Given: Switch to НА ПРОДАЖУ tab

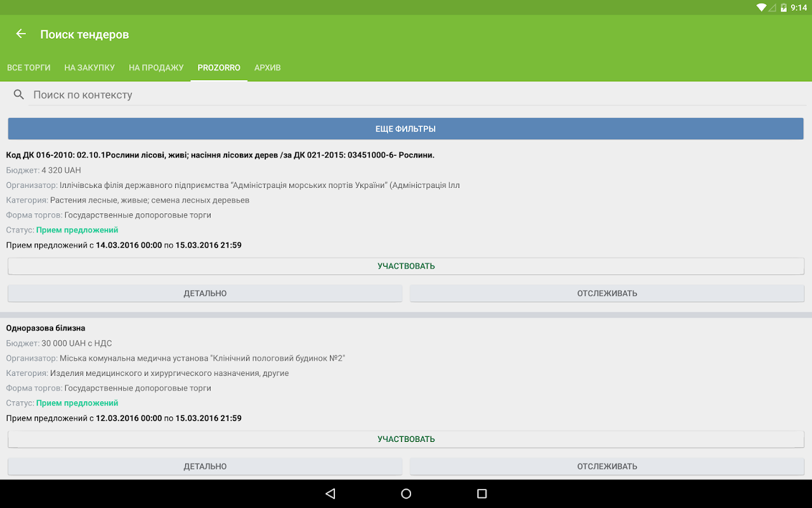Looking at the screenshot, I should point(156,67).
